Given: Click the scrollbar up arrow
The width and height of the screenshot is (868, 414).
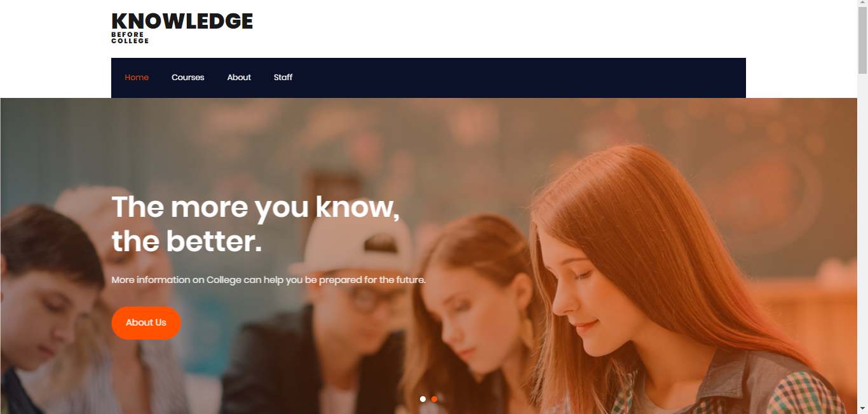Looking at the screenshot, I should click(862, 5).
